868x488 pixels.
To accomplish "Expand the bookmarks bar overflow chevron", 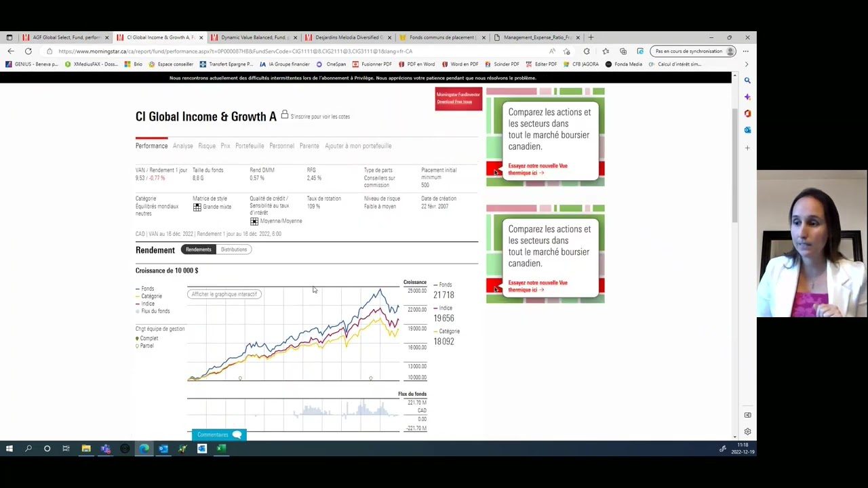I will (746, 64).
